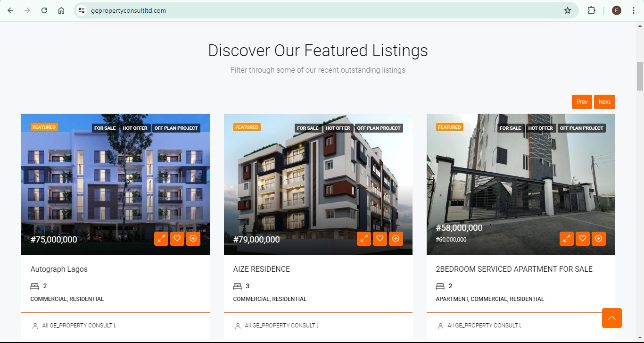Open the AIZE RESIDENCE listing title
This screenshot has height=343, width=644.
261,269
